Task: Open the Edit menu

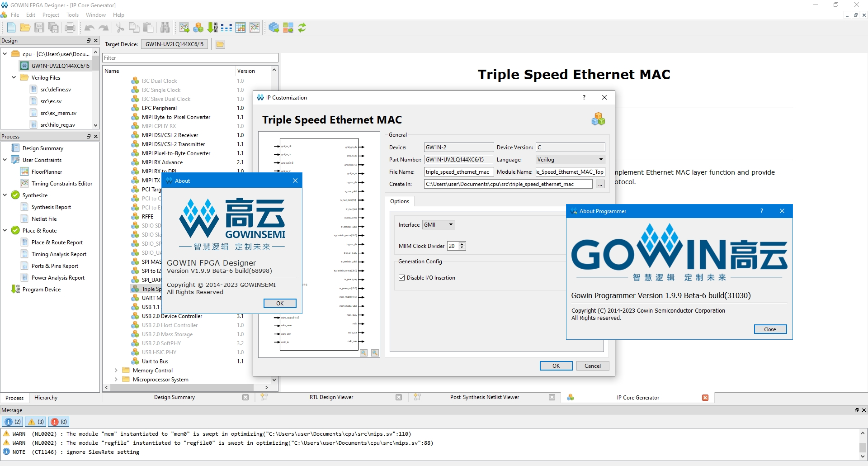Action: (x=31, y=15)
